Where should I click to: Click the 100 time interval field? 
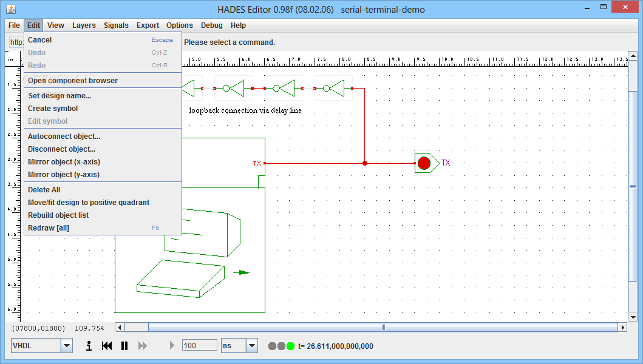200,346
